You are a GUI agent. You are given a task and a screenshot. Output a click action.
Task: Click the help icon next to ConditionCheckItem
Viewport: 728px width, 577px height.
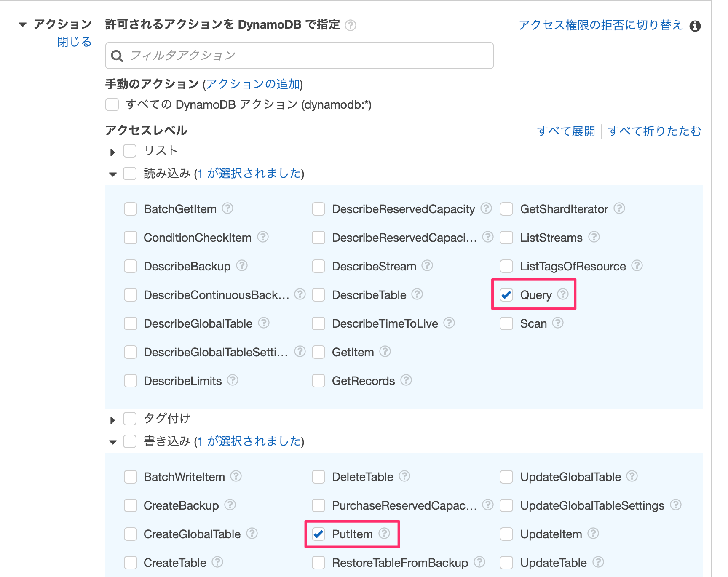point(263,237)
